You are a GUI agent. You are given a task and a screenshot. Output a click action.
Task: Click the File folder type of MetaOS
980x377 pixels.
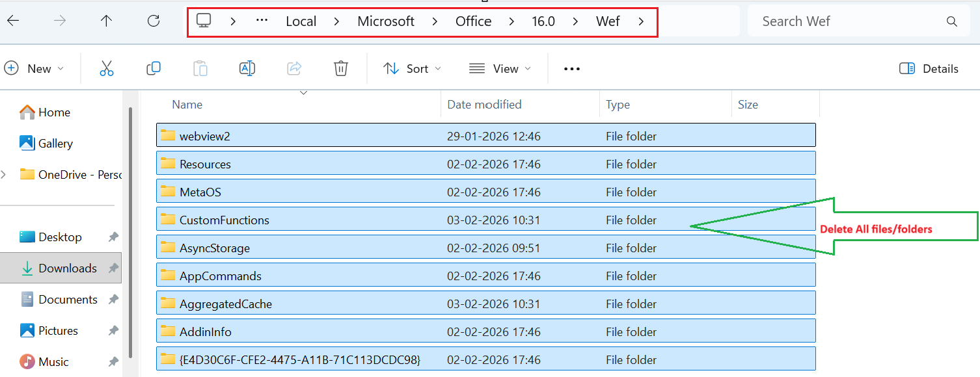[x=631, y=192]
